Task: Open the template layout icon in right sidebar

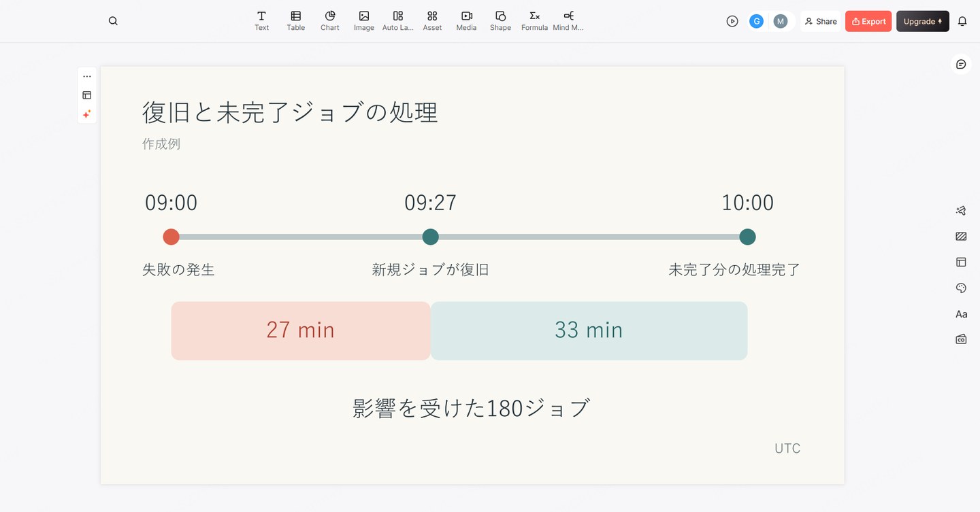Action: pyautogui.click(x=961, y=262)
